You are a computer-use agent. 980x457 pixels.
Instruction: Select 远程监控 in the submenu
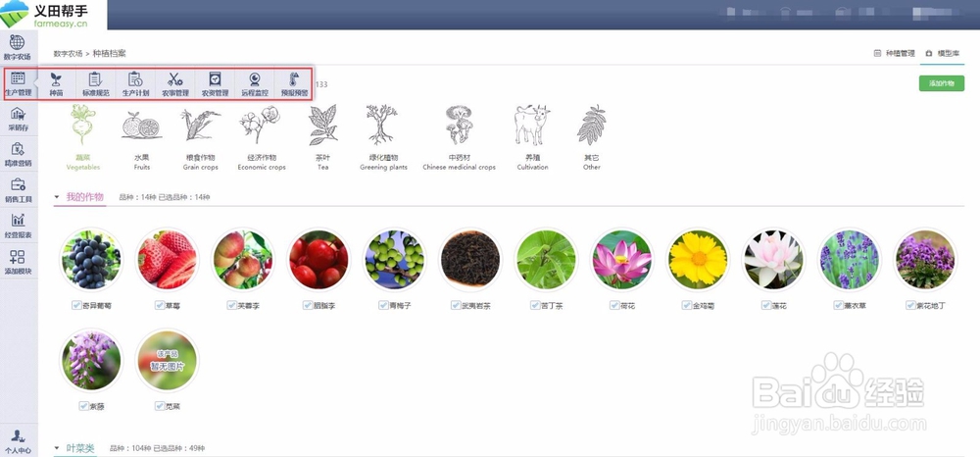pyautogui.click(x=255, y=83)
